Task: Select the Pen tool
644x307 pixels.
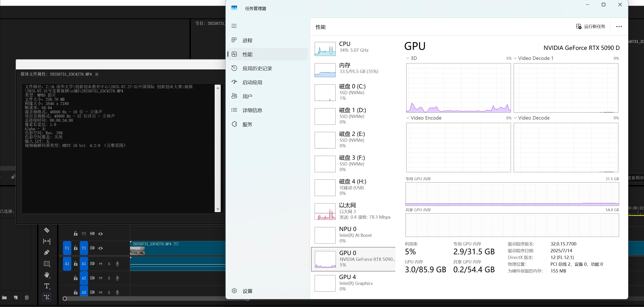Action: (x=47, y=252)
